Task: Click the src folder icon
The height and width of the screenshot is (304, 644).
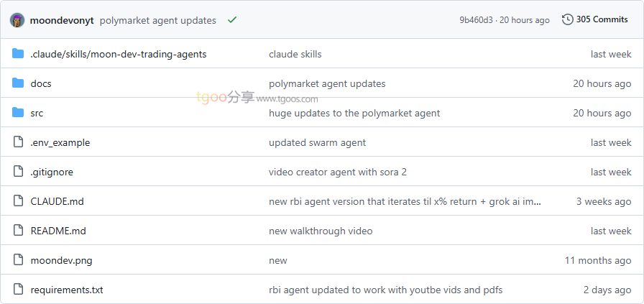Action: tap(18, 113)
